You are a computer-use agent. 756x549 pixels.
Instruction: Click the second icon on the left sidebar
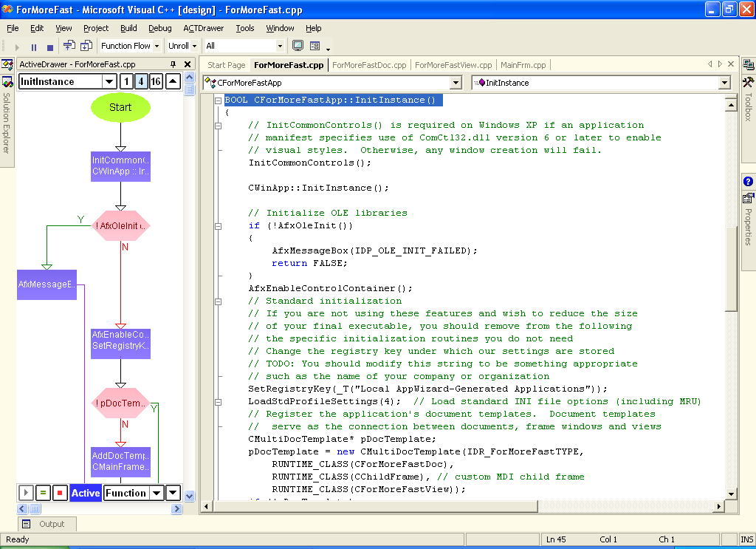pos(7,82)
